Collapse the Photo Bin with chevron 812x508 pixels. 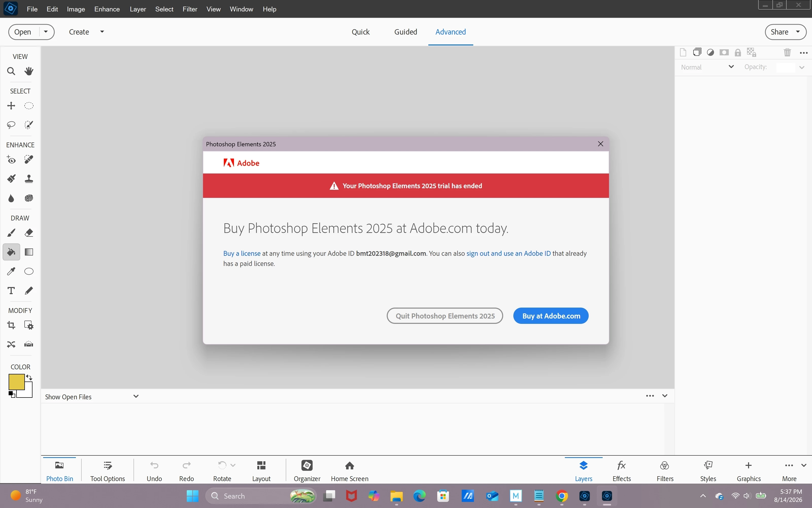click(665, 396)
